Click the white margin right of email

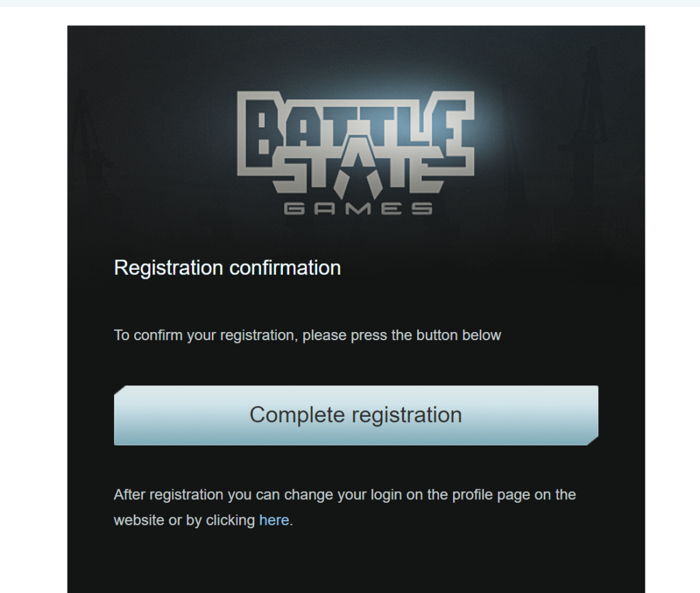(673, 307)
